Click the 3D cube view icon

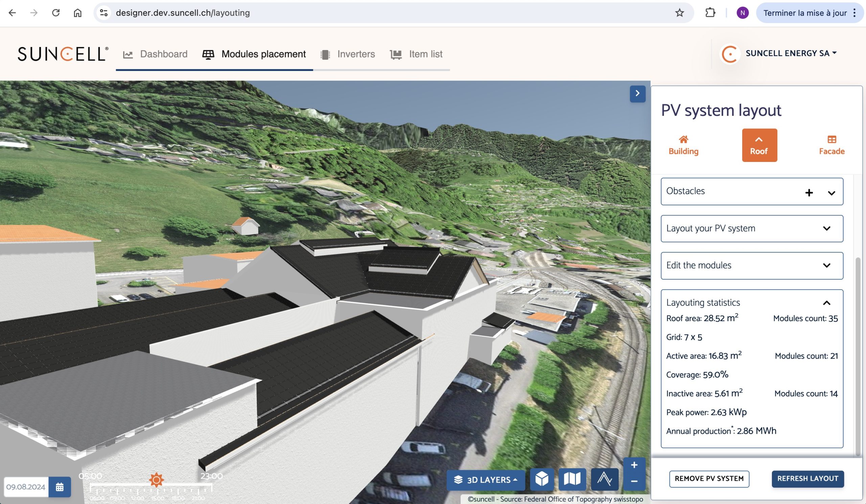coord(542,479)
